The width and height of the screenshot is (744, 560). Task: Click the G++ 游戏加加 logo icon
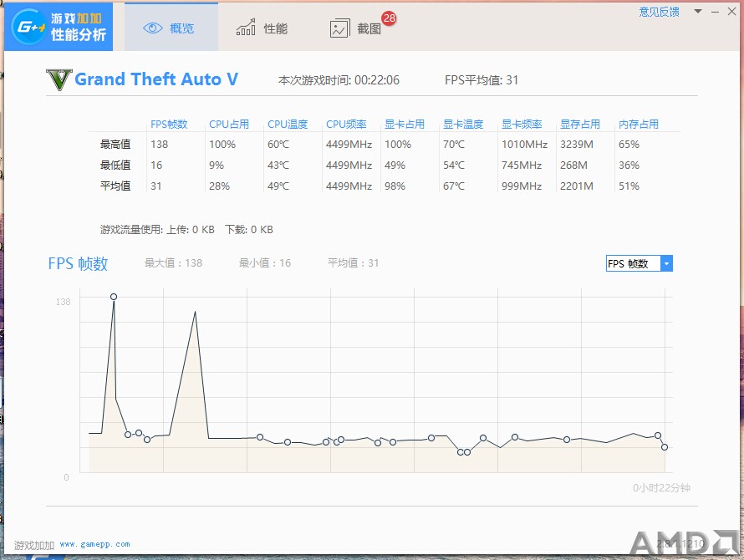29,27
